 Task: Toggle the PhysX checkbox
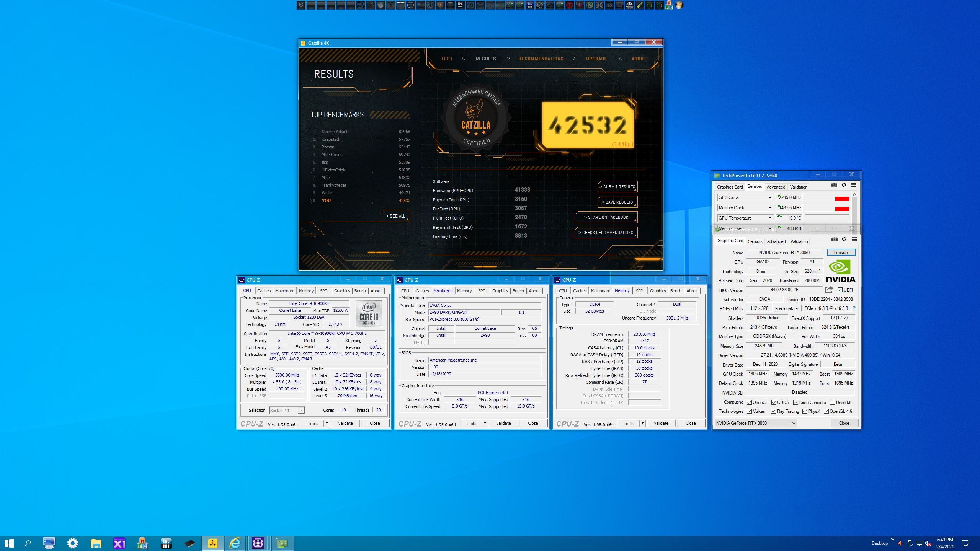(805, 411)
